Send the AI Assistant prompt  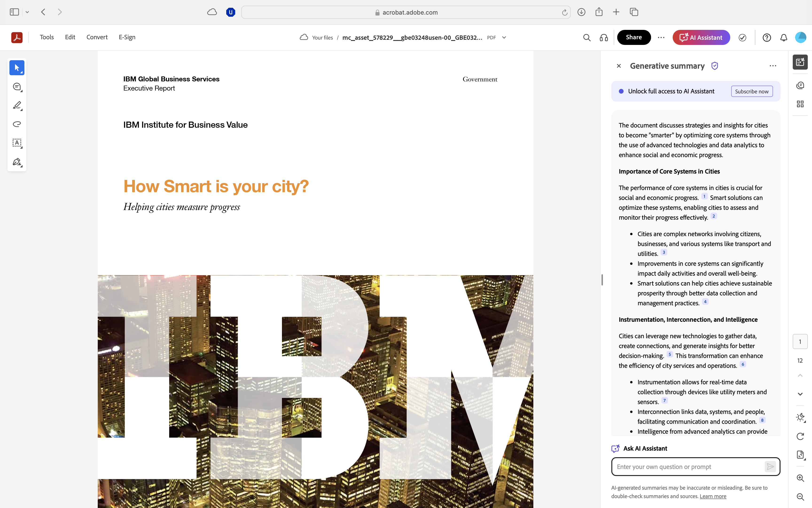click(x=770, y=467)
